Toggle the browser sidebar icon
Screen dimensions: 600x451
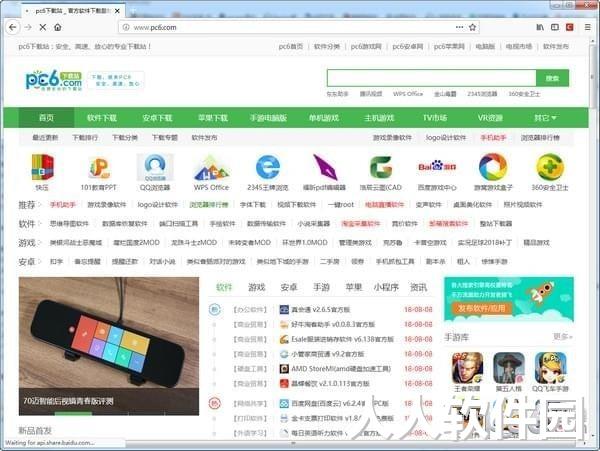[x=555, y=27]
